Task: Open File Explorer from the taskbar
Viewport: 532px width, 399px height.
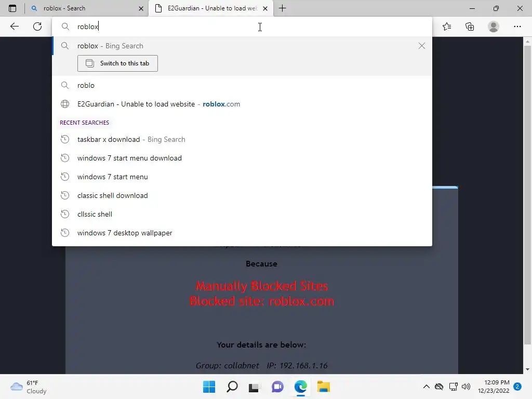Action: [323, 387]
